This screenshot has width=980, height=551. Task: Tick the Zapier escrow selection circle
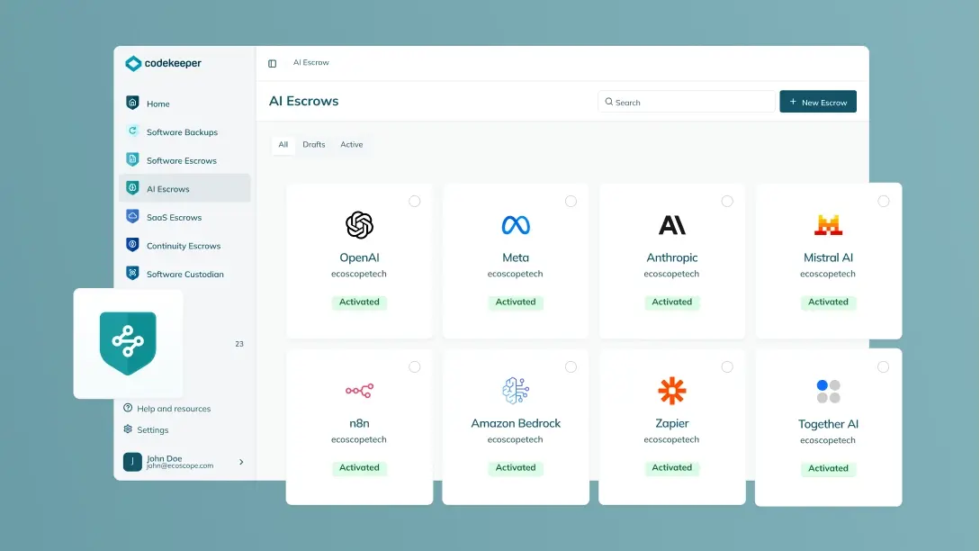tap(727, 366)
